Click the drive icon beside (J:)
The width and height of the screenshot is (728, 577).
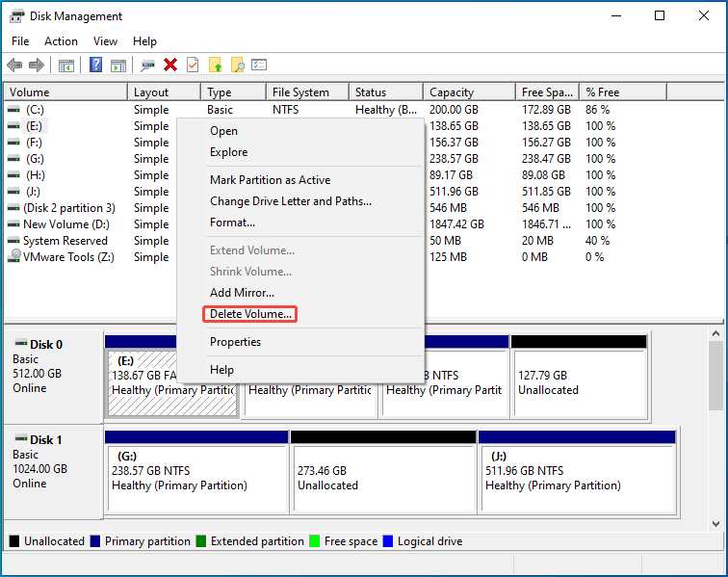coord(13,192)
